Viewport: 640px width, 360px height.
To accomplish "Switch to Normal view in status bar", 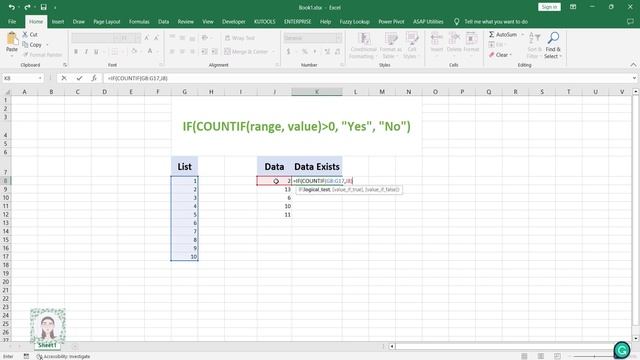I will click(524, 356).
